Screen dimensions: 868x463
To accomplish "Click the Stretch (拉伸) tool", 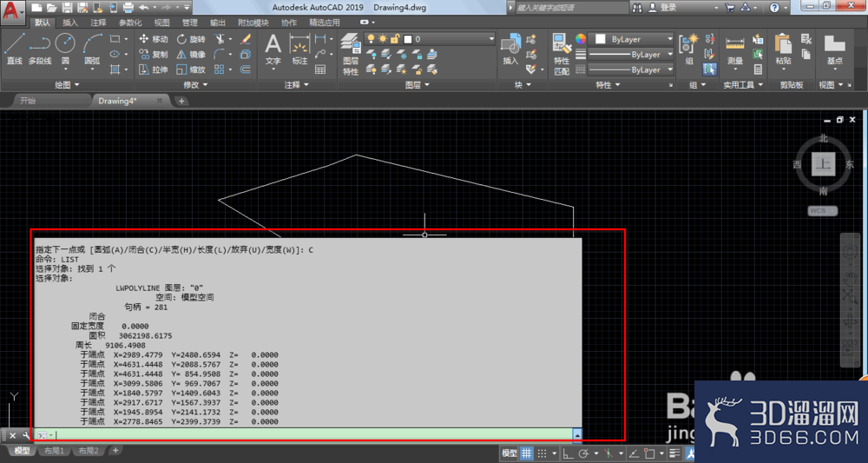I will [154, 69].
